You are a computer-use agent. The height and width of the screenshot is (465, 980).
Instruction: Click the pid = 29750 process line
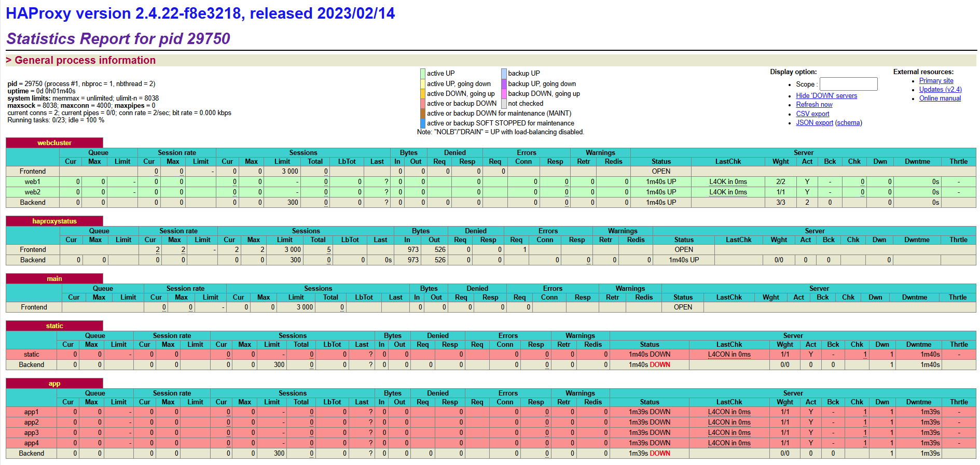click(x=81, y=83)
